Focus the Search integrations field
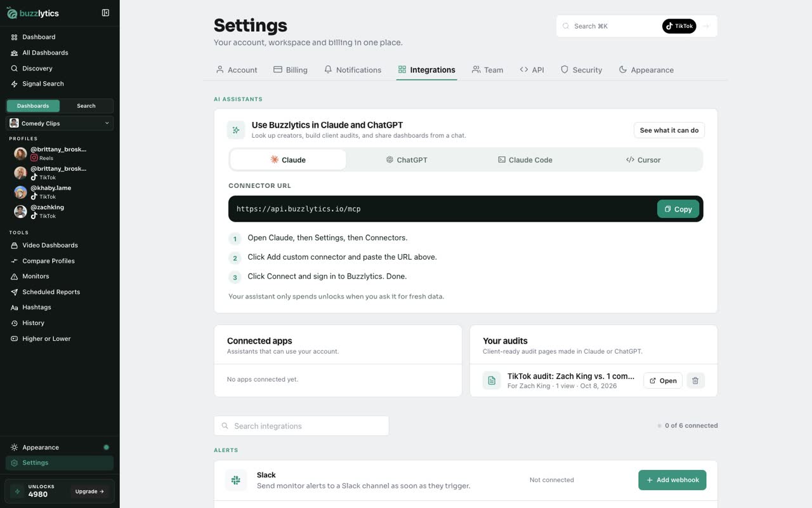Screen dimensions: 812x508 point(301,426)
